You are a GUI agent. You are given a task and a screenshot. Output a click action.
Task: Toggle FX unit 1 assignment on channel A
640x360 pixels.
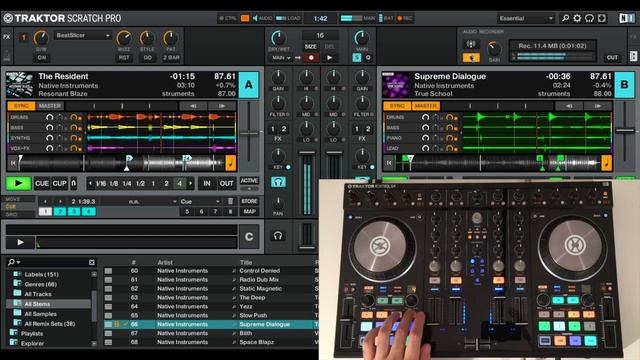(x=273, y=129)
